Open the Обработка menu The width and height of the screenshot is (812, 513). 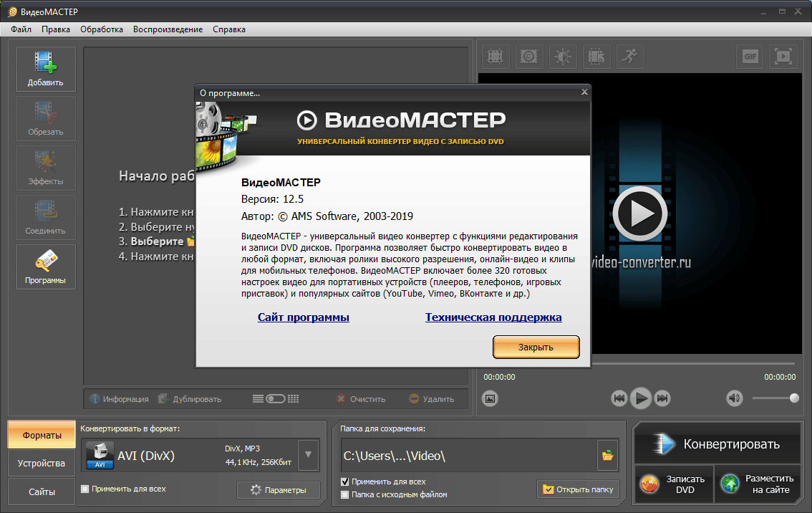(102, 29)
